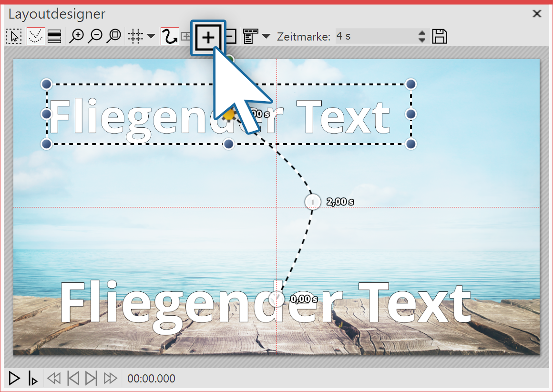Select the Zoom Out magnifier tool
This screenshot has height=392, width=553.
(95, 36)
